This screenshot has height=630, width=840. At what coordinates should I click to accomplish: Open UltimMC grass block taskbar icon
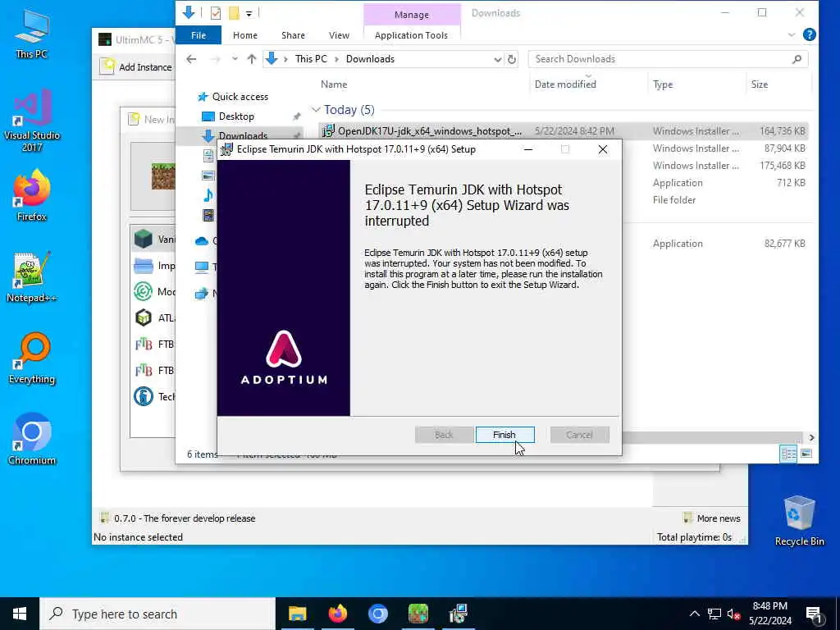(418, 614)
